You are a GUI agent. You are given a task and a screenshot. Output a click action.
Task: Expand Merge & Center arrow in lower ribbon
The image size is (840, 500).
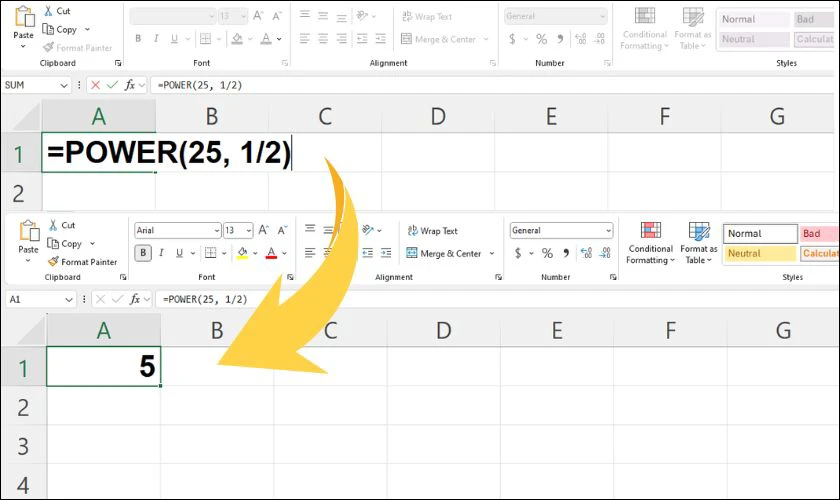tap(491, 253)
